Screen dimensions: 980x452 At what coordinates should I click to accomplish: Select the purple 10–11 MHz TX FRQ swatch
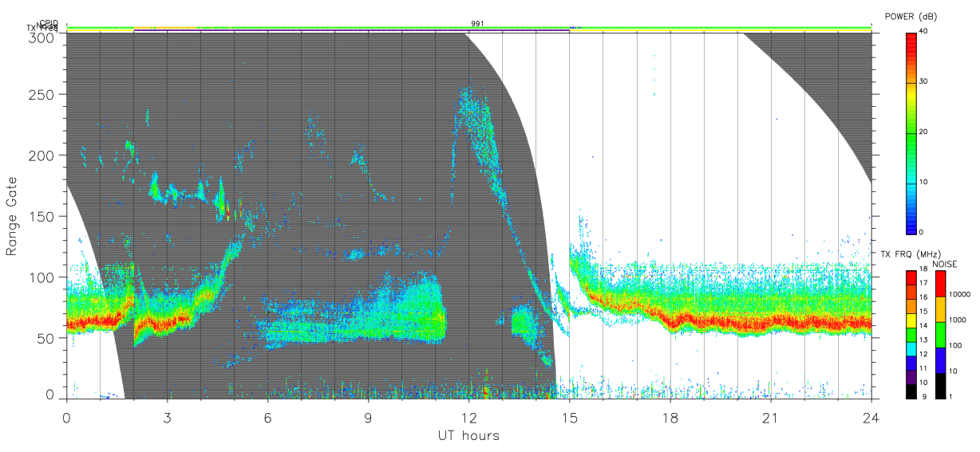pyautogui.click(x=911, y=378)
